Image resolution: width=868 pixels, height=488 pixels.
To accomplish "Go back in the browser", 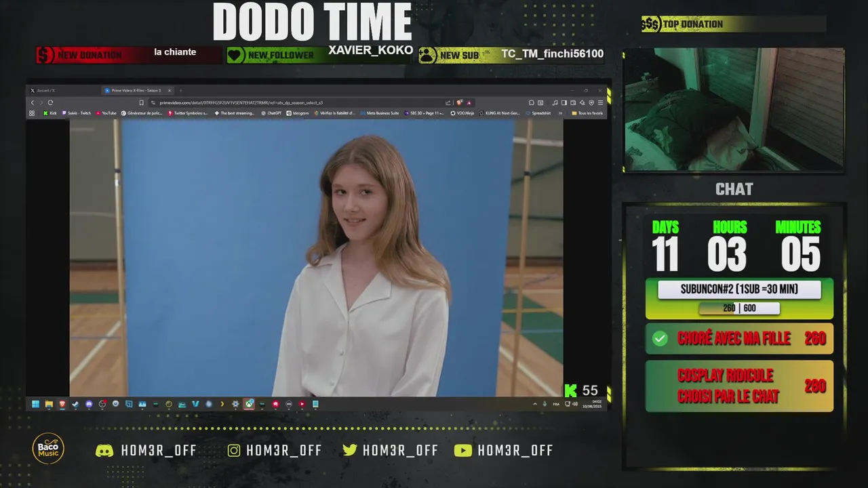I will 33,102.
